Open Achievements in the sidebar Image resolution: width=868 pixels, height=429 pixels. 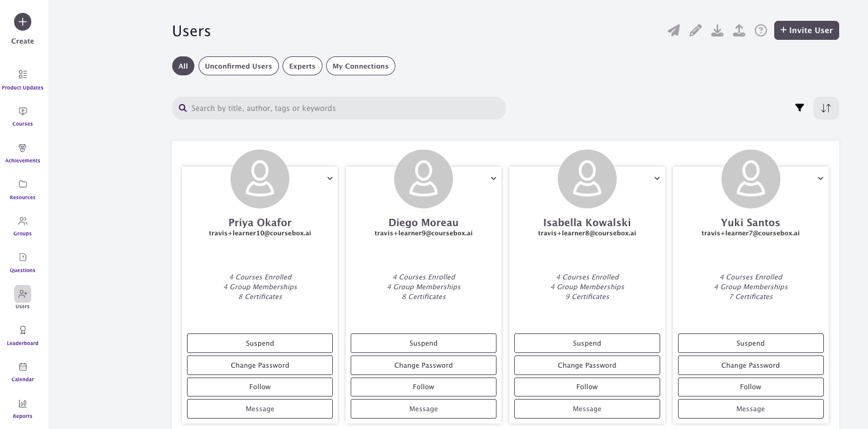coord(23,153)
